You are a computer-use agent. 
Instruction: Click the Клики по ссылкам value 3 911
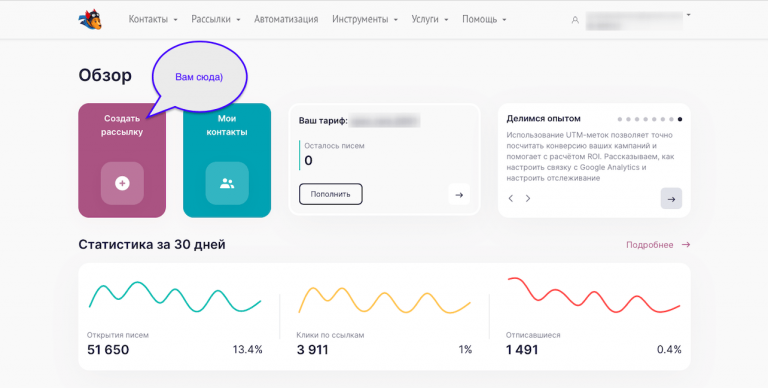point(312,350)
